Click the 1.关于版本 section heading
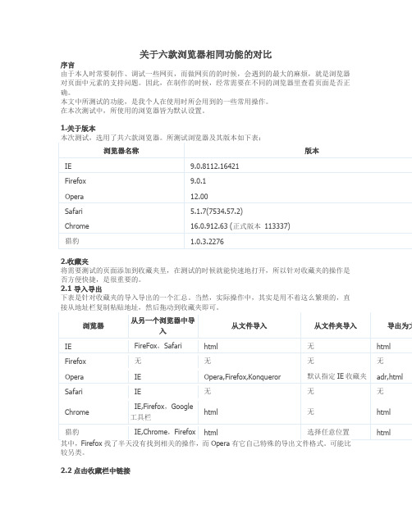Image resolution: width=412 pixels, height=532 pixels. tap(78, 128)
